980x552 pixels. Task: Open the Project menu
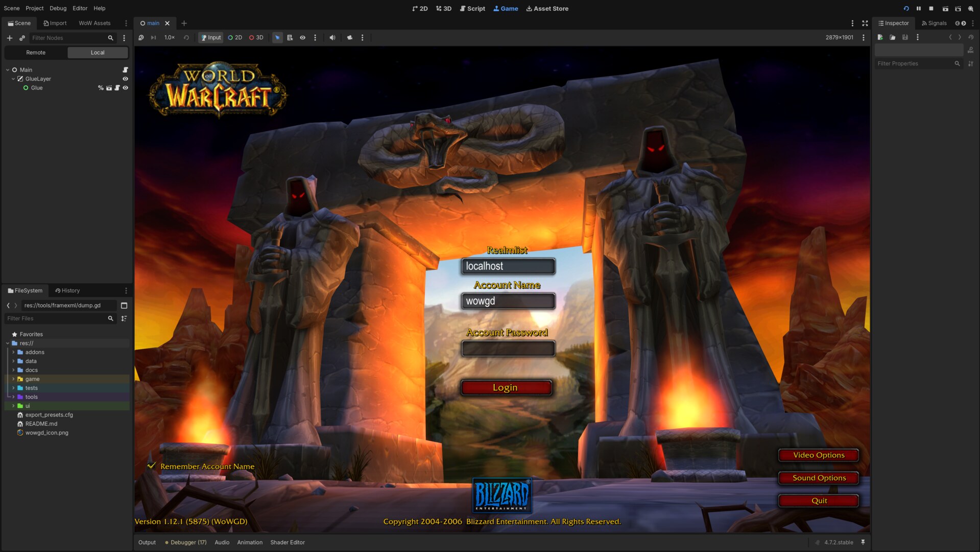34,8
